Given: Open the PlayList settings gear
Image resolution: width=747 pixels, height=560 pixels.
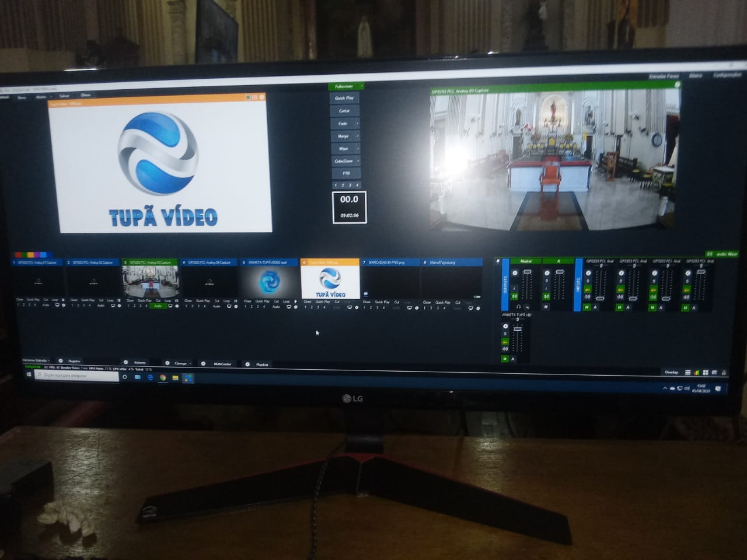Looking at the screenshot, I should (247, 364).
